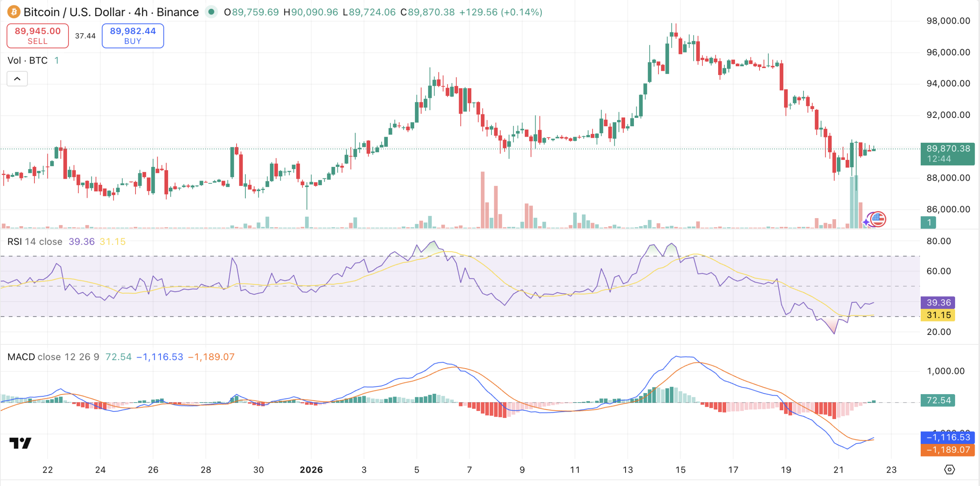Click the TradingView logo
The height and width of the screenshot is (486, 980).
point(20,443)
